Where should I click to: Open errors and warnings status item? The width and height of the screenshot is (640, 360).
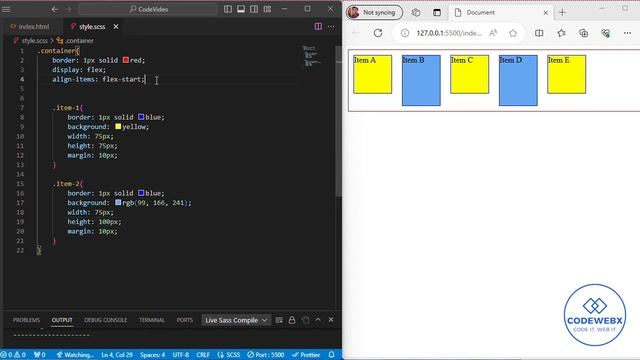click(13, 355)
